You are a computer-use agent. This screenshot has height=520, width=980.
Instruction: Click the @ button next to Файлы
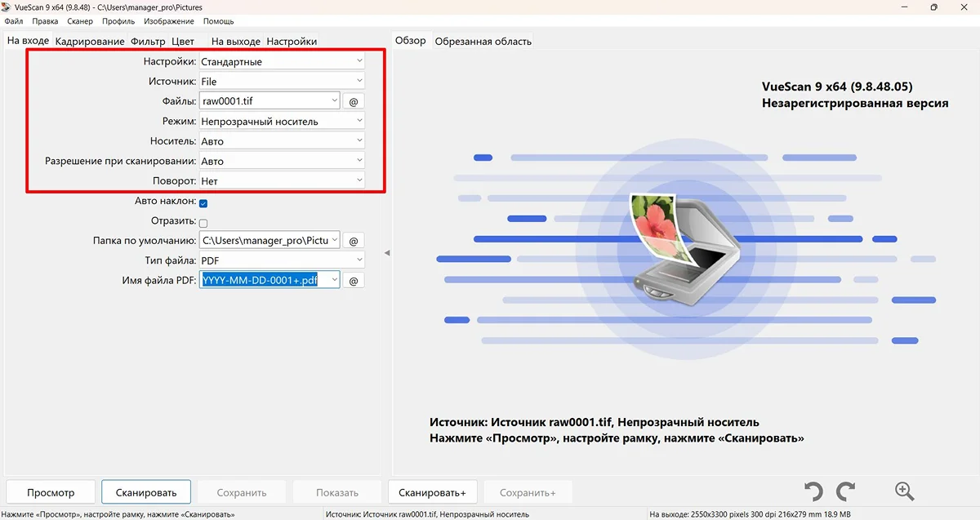[354, 101]
